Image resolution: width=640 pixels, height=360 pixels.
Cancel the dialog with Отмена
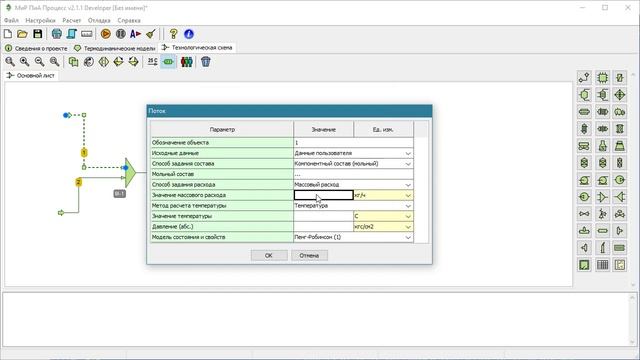309,255
